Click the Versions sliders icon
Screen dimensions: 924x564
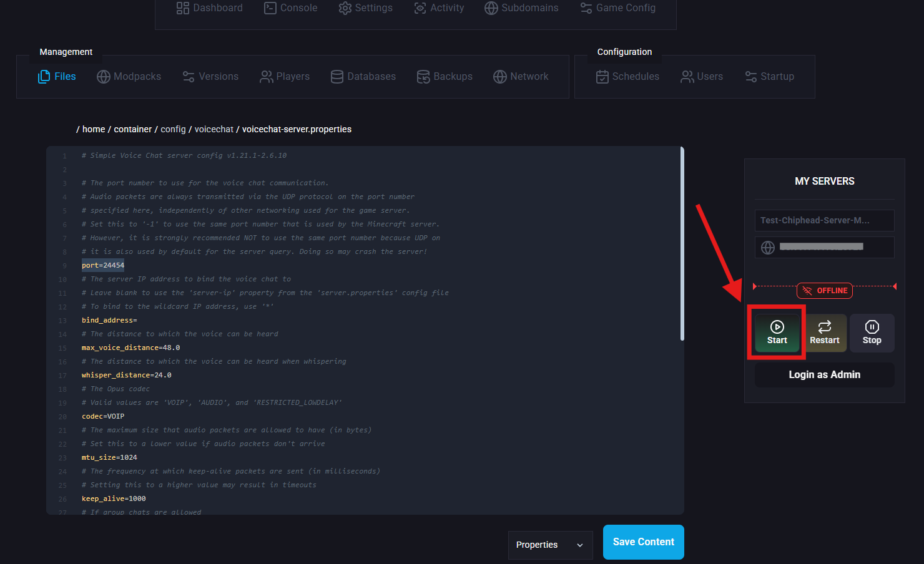pos(189,77)
